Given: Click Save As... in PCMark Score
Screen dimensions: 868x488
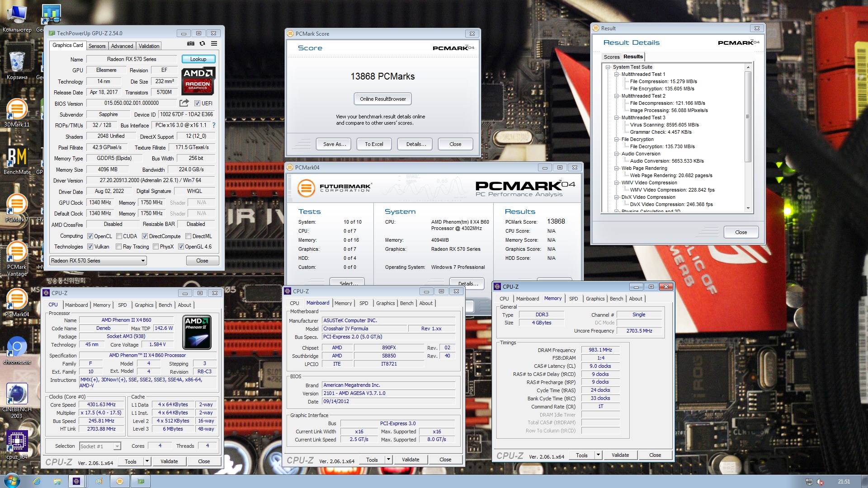Looking at the screenshot, I should pyautogui.click(x=335, y=144).
